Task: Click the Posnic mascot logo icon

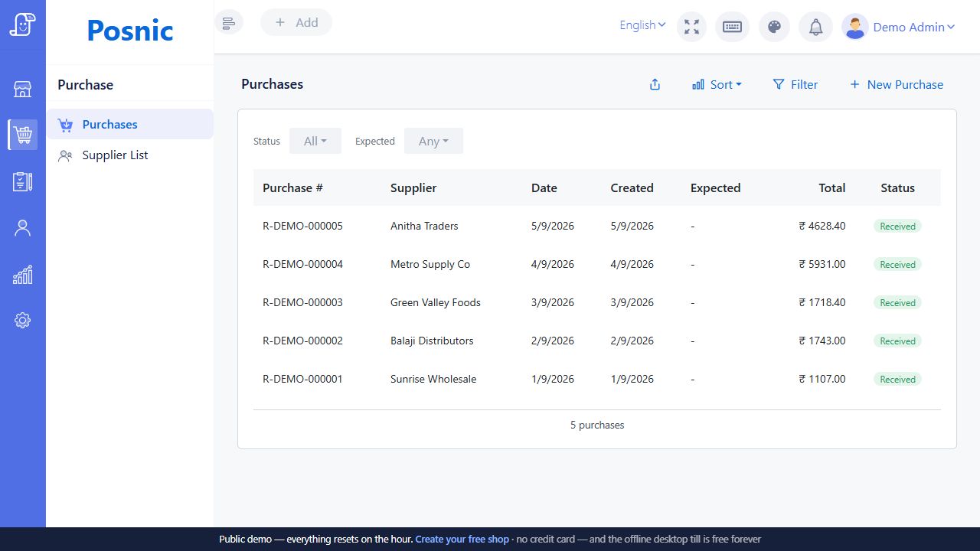Action: click(x=23, y=24)
